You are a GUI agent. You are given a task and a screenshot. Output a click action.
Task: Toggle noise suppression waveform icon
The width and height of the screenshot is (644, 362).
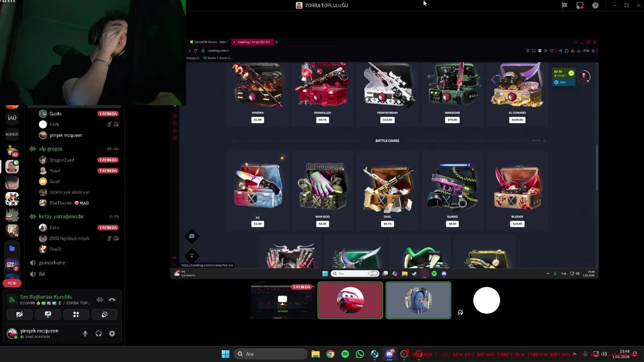click(100, 300)
